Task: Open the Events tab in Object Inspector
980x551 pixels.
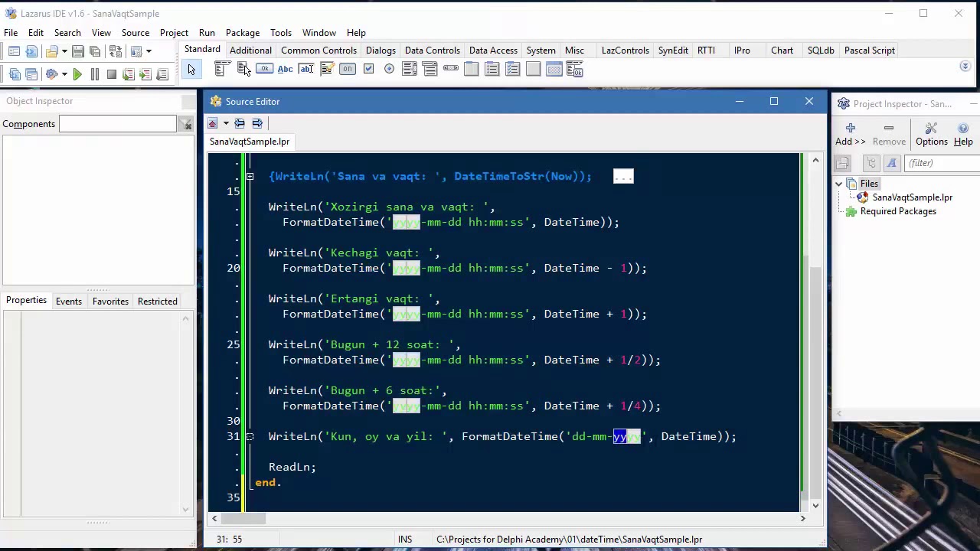Action: click(68, 302)
